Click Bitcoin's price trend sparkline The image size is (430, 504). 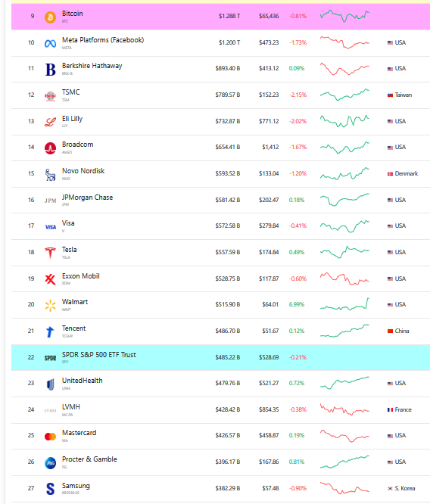(344, 16)
